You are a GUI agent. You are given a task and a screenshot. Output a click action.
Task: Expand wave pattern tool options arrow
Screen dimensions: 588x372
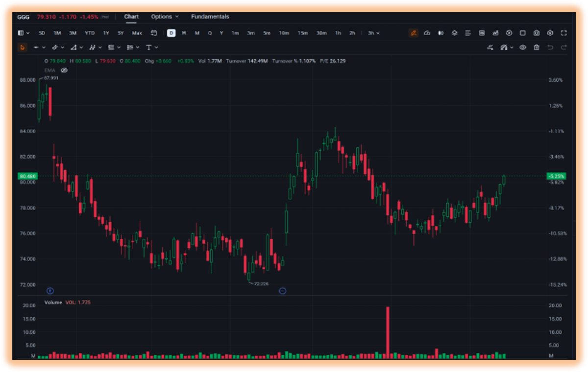100,47
